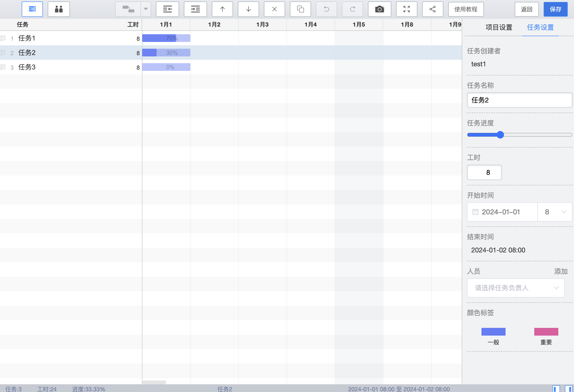Open the start hour dropdown showing 8
The width and height of the screenshot is (574, 392).
tap(555, 212)
